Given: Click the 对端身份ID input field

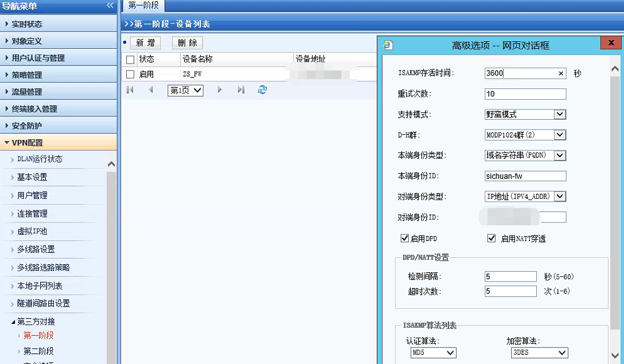Looking at the screenshot, I should tap(525, 217).
